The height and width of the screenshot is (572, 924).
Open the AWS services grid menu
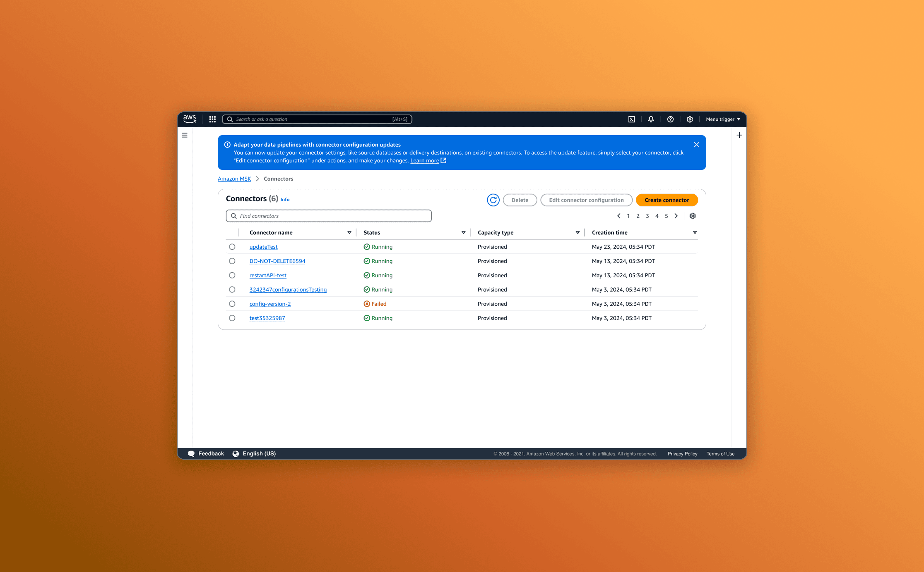pyautogui.click(x=212, y=119)
